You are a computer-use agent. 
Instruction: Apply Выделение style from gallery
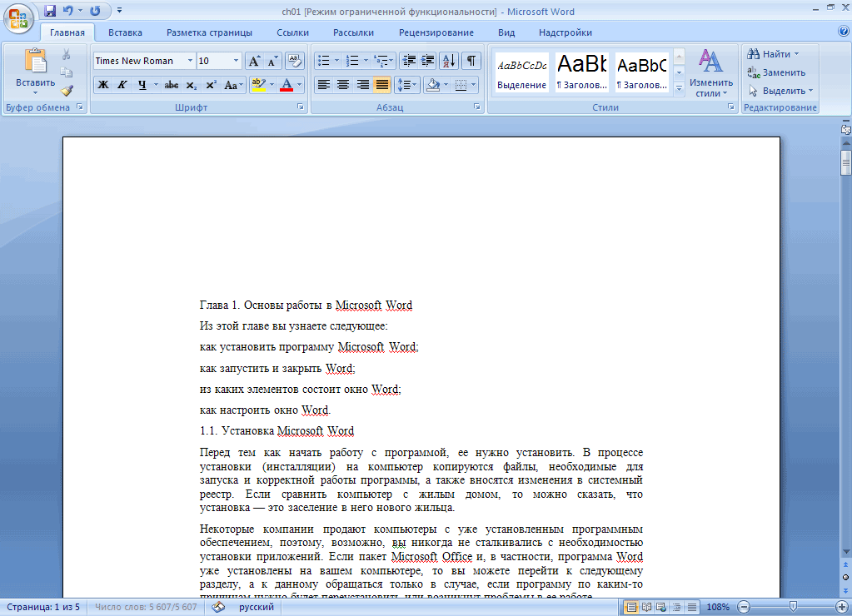point(521,72)
